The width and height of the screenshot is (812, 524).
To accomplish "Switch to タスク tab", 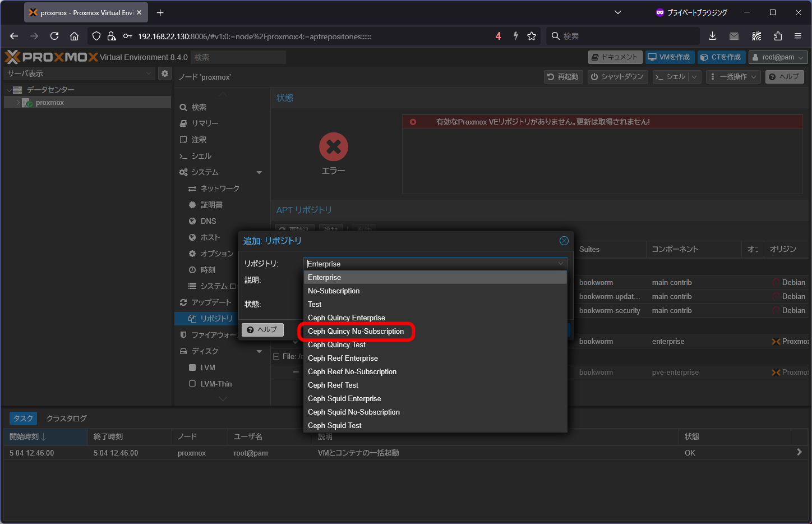I will point(23,419).
